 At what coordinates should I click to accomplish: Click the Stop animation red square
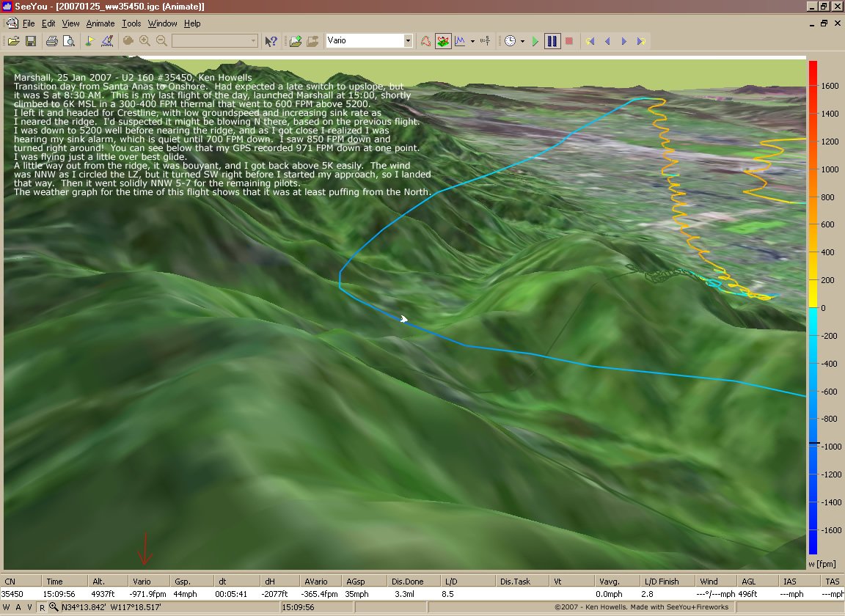point(569,41)
